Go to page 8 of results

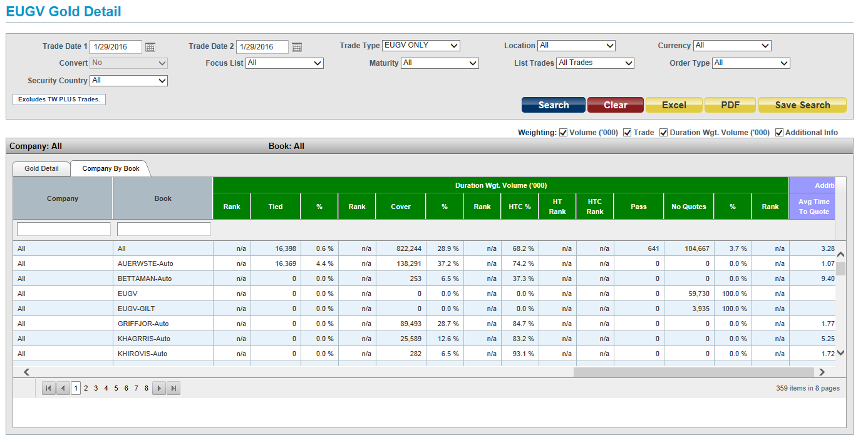click(146, 389)
